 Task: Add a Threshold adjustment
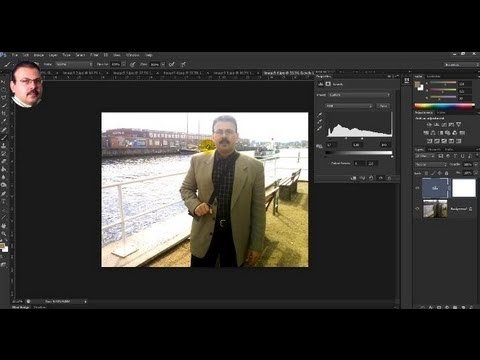tap(444, 141)
